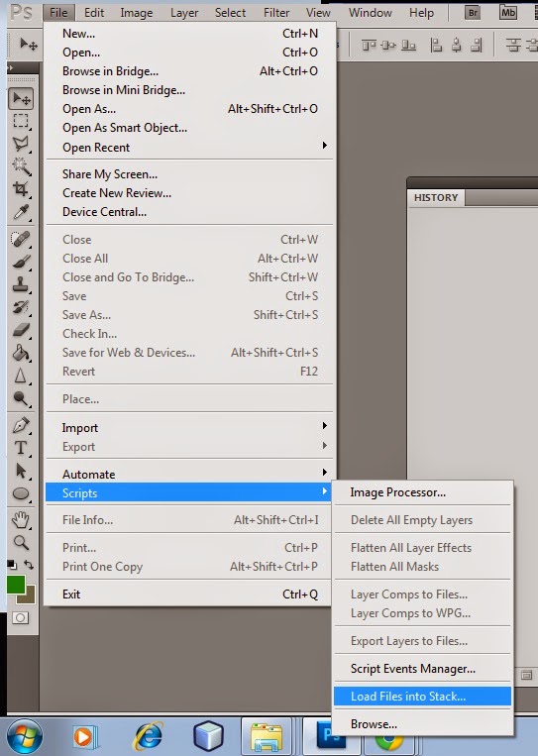
Task: Expand the Import submenu
Action: click(189, 428)
